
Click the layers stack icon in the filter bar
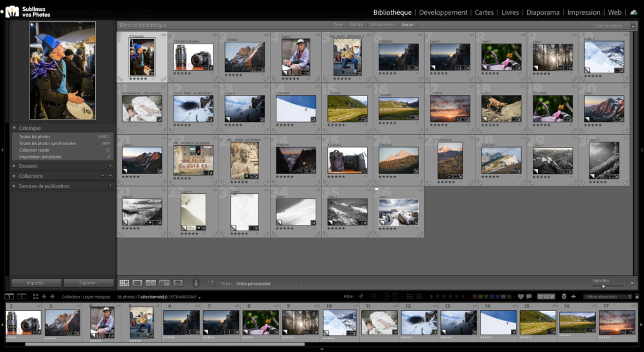tap(564, 297)
